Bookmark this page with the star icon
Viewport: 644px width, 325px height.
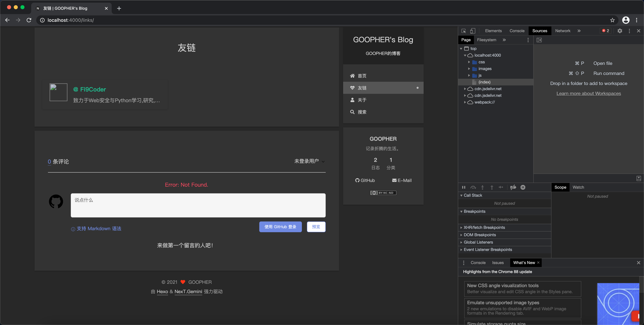coord(612,20)
